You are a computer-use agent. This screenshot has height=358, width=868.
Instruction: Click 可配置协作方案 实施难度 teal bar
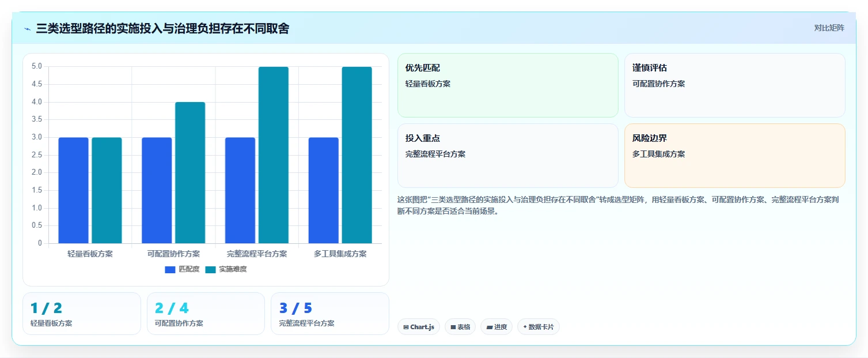tap(190, 173)
